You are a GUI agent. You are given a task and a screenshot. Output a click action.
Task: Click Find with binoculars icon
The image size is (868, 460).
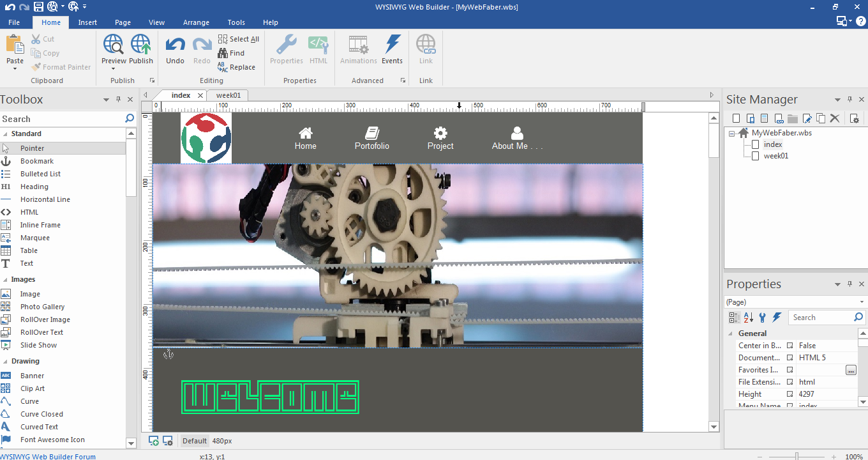click(231, 53)
